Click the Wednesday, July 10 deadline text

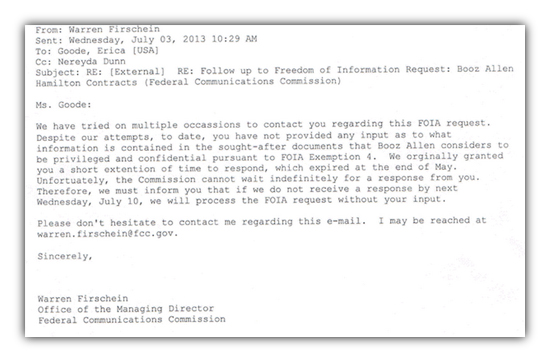89,202
